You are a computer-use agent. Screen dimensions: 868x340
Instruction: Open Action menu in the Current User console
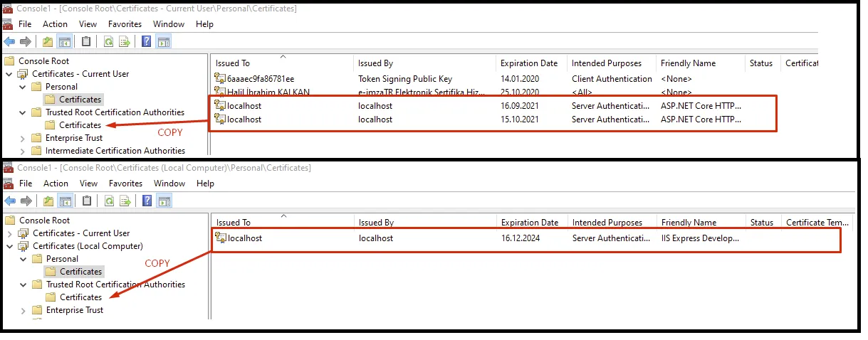pos(56,24)
